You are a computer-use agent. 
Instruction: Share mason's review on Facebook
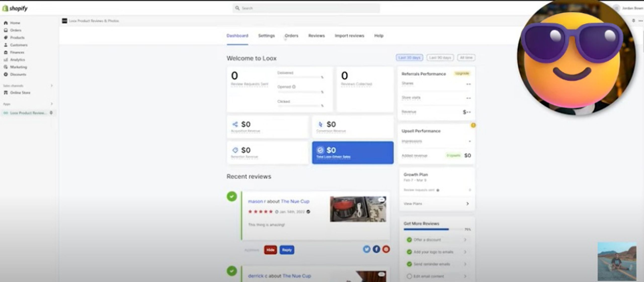pyautogui.click(x=376, y=249)
